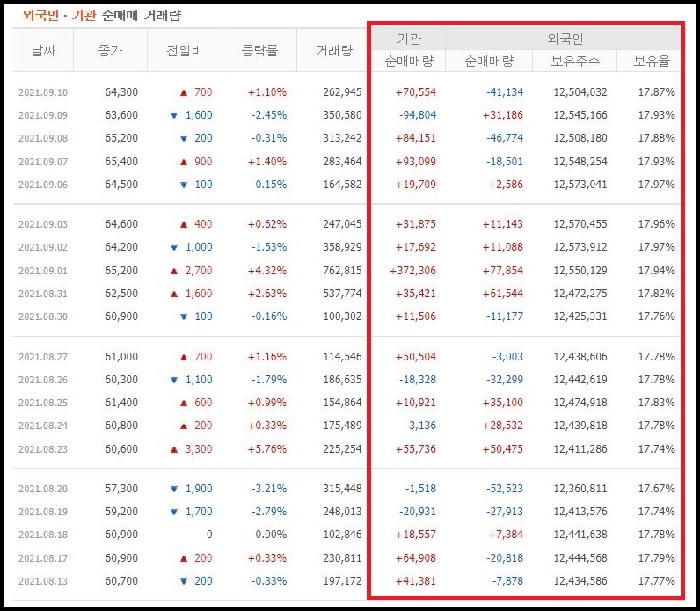Image resolution: width=700 pixels, height=611 pixels.
Task: Click foreigner net value -52,523
Action: pos(505,489)
